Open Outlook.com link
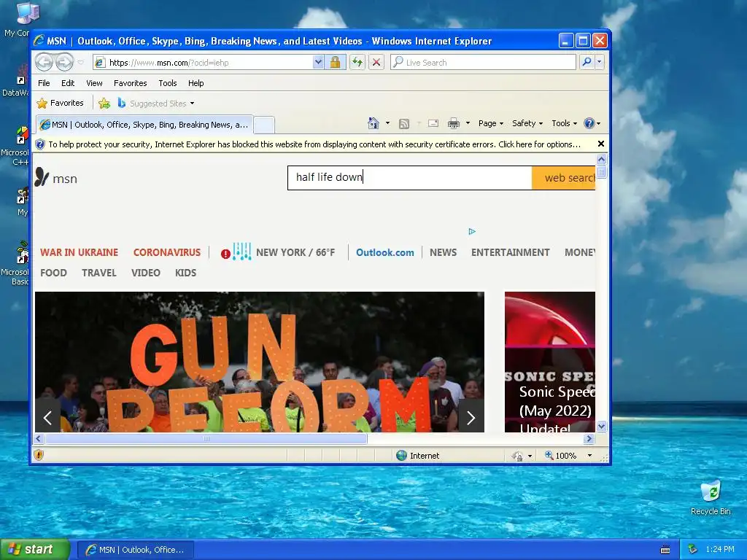 [385, 252]
